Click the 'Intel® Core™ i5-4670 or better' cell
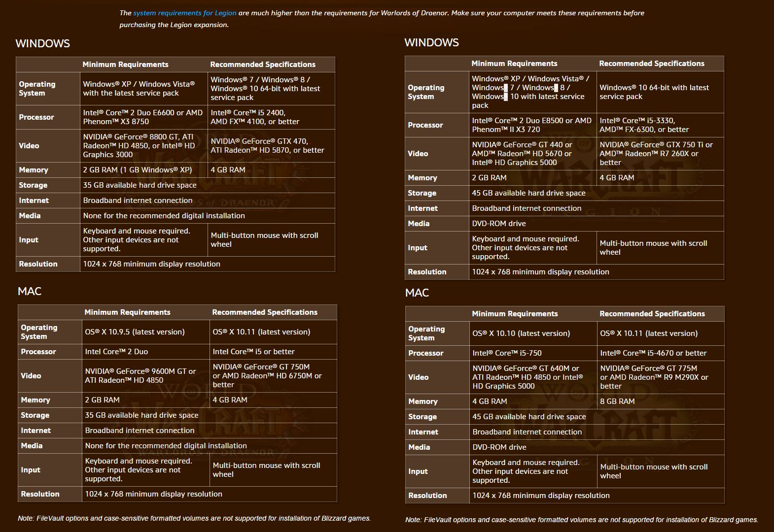Viewport: 774px width, 532px height. point(661,353)
